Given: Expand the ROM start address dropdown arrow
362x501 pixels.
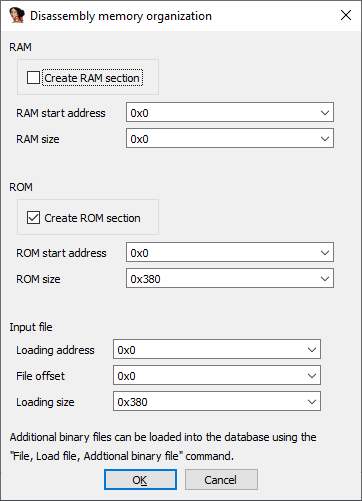Looking at the screenshot, I should (325, 253).
